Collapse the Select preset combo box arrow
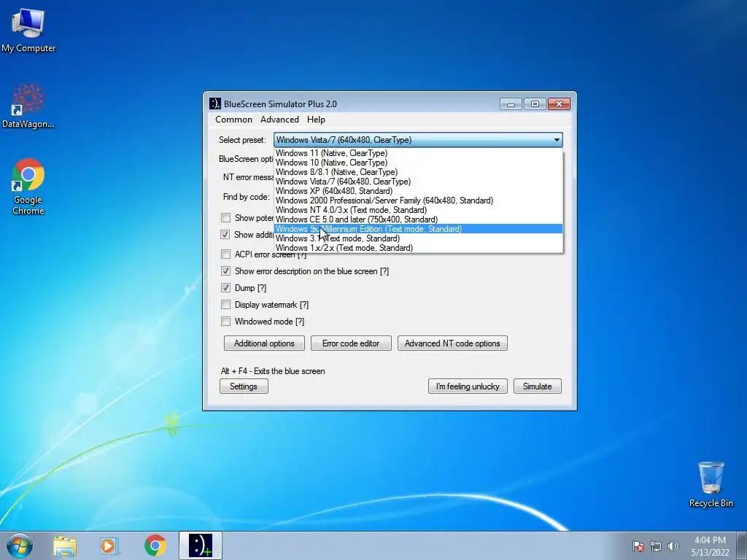The height and width of the screenshot is (560, 747). (x=557, y=140)
